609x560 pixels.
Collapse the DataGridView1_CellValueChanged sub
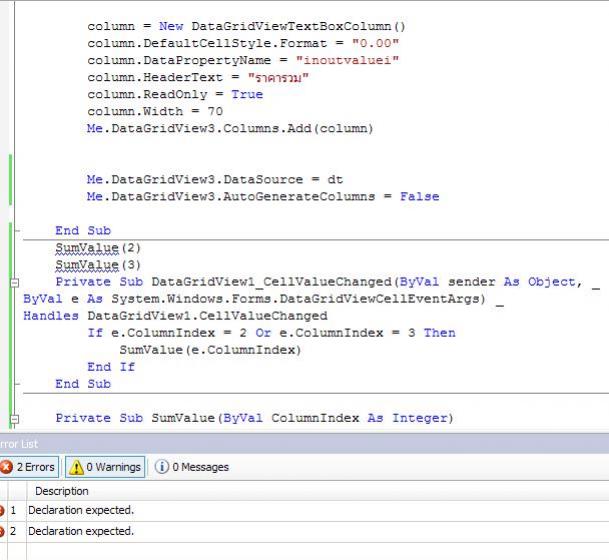click(14, 283)
